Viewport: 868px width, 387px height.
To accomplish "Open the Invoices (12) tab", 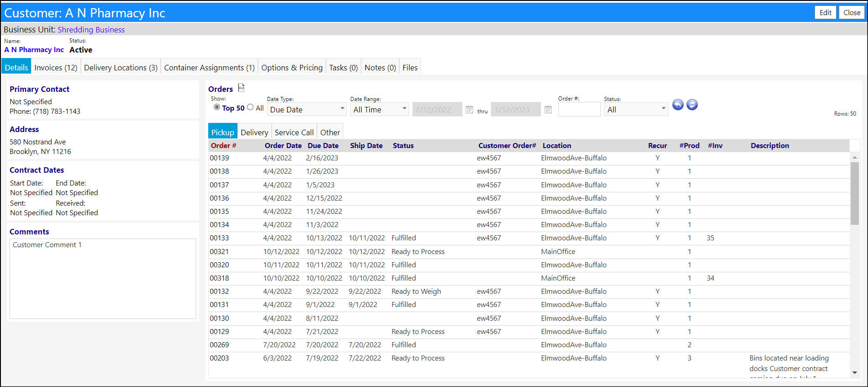I will [56, 67].
